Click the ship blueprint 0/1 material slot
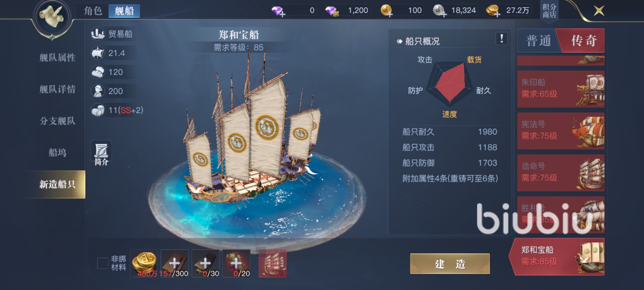 click(273, 263)
